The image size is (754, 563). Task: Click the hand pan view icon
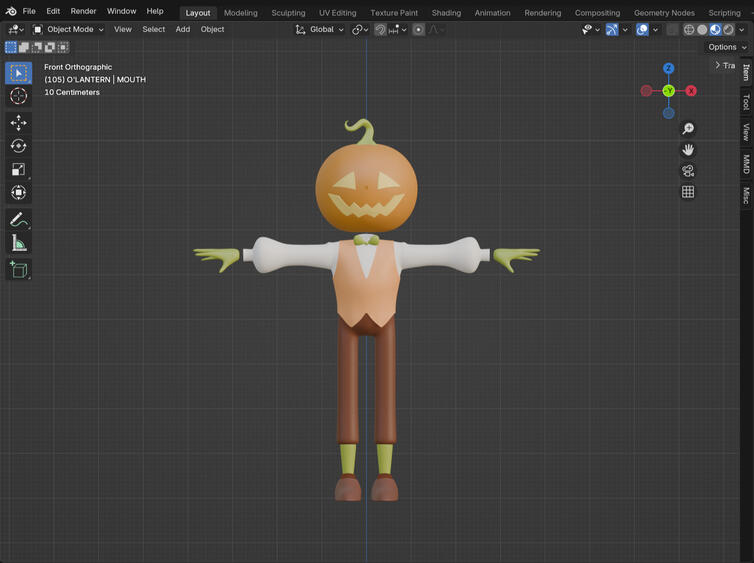(x=688, y=150)
